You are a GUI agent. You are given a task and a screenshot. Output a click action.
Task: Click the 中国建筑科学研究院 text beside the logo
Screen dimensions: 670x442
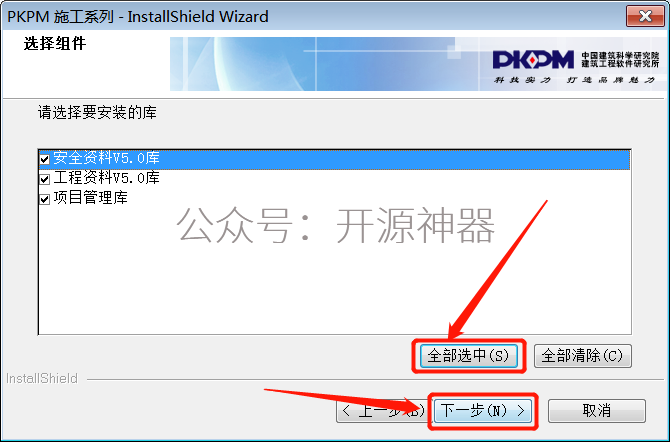(x=620, y=56)
